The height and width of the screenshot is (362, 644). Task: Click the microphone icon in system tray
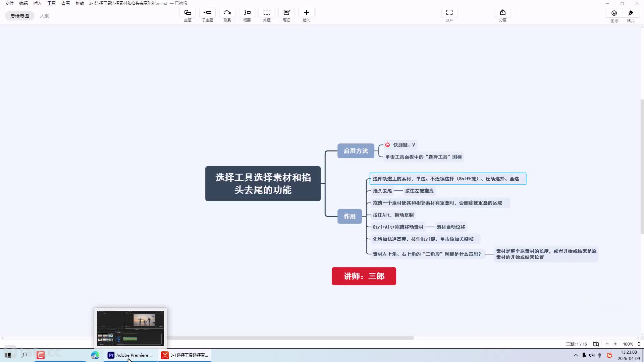[x=584, y=355]
